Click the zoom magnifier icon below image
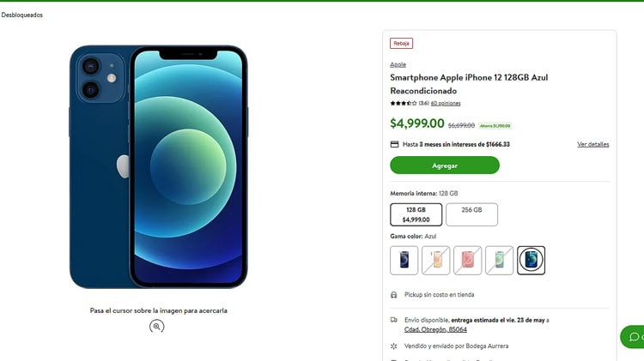Image resolution: width=644 pixels, height=361 pixels. 156,326
